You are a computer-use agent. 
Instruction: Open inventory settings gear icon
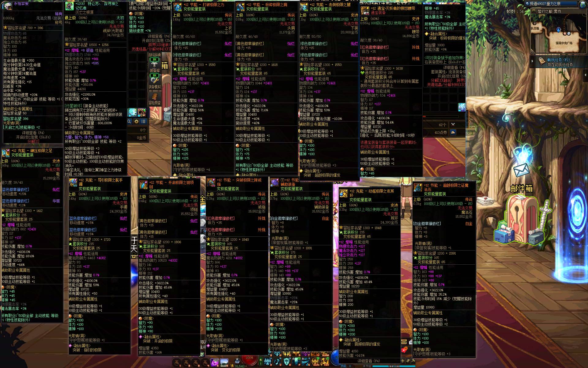tap(136, 122)
